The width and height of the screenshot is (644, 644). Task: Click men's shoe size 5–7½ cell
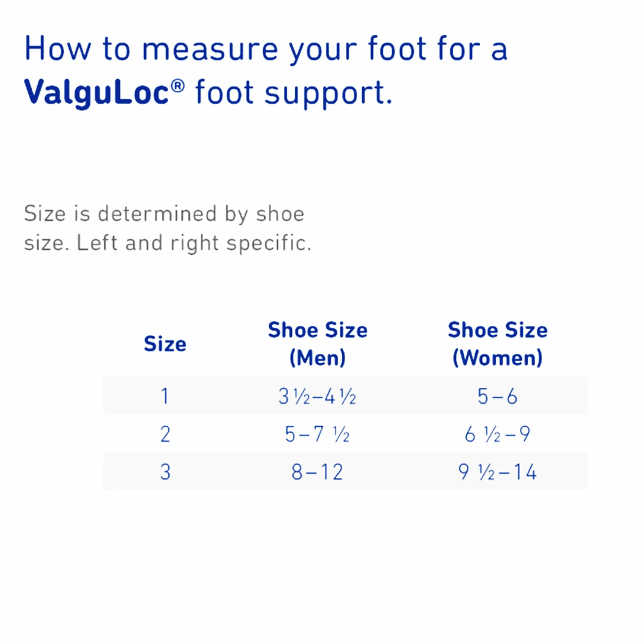tap(317, 434)
